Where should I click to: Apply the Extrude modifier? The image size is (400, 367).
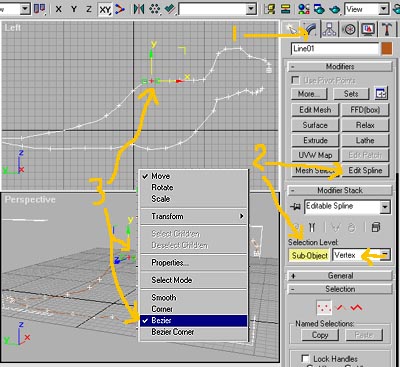coord(315,140)
